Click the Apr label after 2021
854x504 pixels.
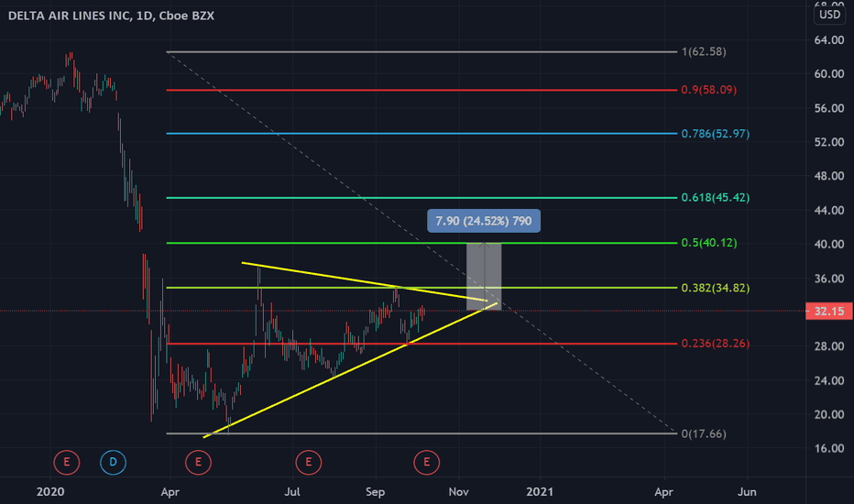pos(663,492)
